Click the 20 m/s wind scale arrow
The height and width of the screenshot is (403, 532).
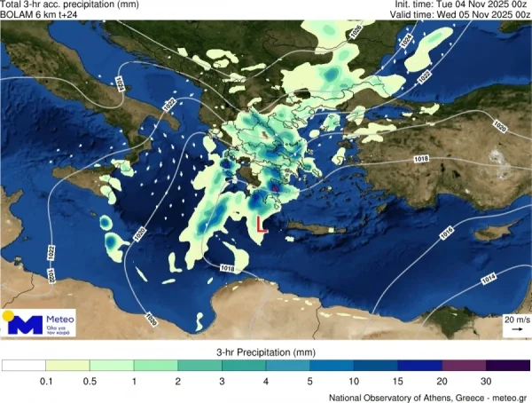point(513,329)
